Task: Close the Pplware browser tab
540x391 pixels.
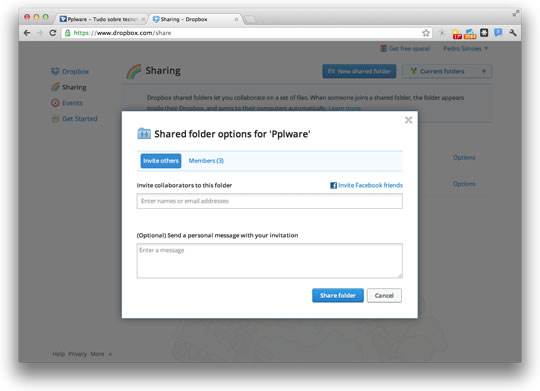Action: tap(143, 19)
